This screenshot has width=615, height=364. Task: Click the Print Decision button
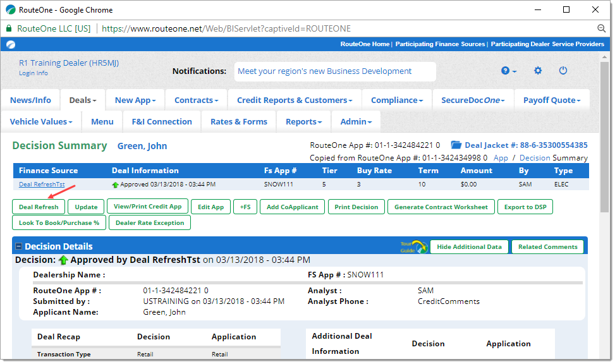point(356,207)
